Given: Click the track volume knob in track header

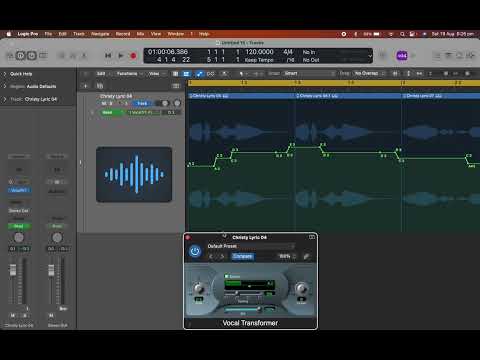Looking at the screenshot, I should tap(165, 103).
